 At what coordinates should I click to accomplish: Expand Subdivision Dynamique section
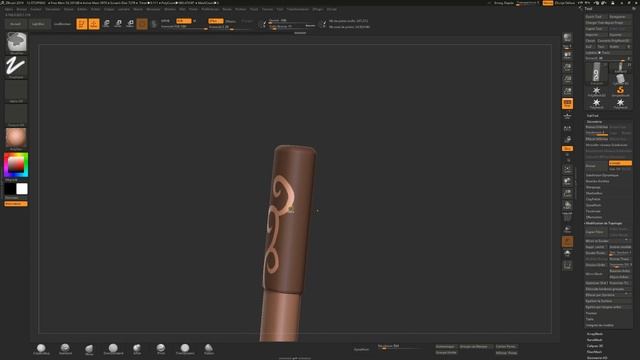tap(602, 175)
